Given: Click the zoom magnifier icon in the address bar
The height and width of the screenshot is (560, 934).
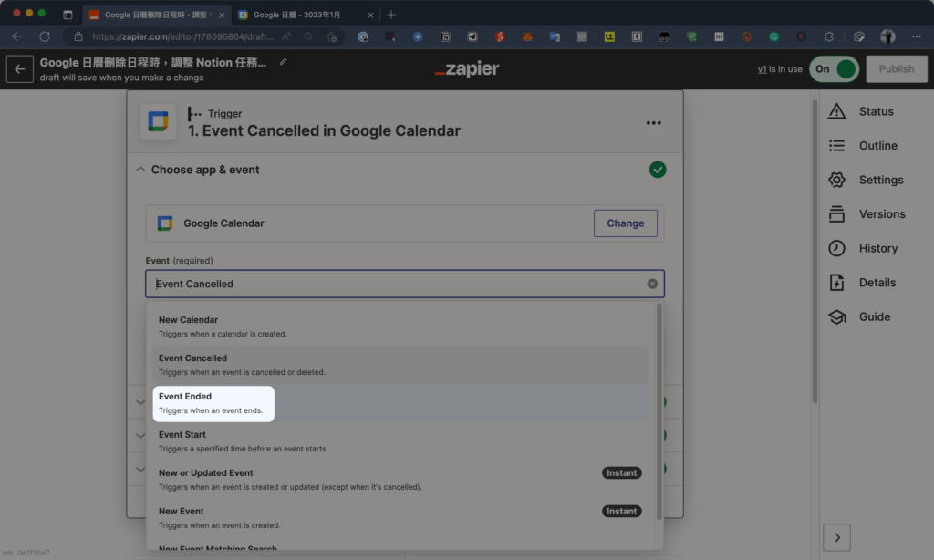Looking at the screenshot, I should point(308,36).
